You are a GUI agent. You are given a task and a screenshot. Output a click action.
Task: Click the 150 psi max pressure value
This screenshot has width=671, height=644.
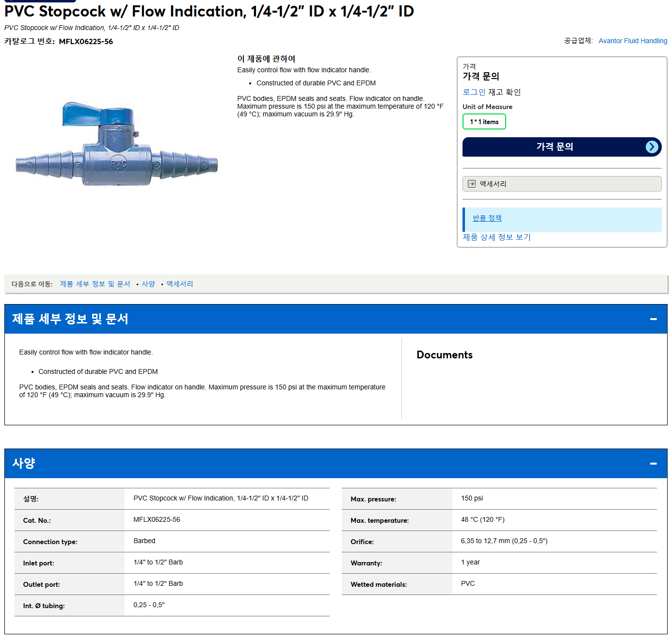tap(472, 499)
